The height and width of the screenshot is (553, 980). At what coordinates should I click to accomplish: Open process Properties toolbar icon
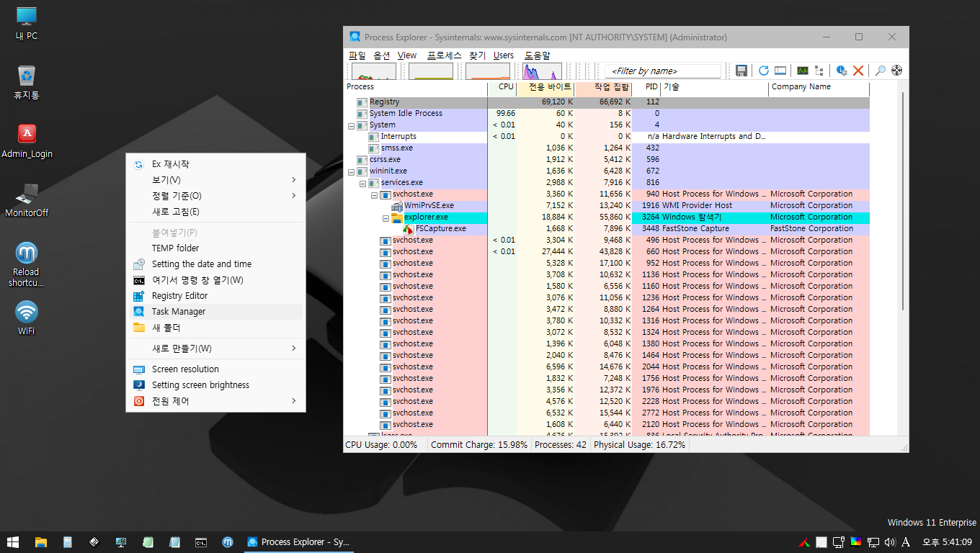coord(841,71)
